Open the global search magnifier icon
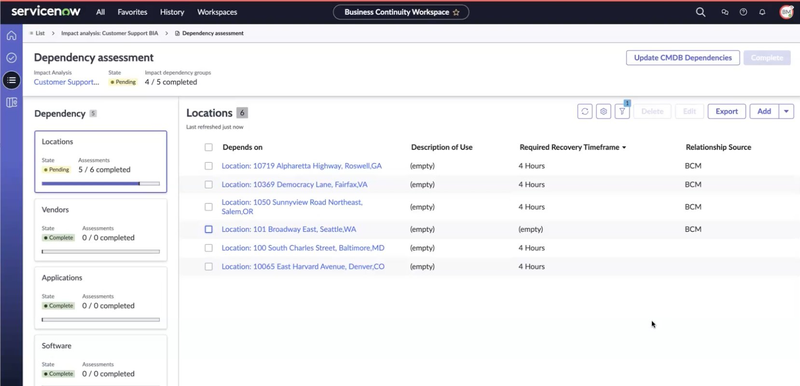This screenshot has width=800, height=386. 701,12
